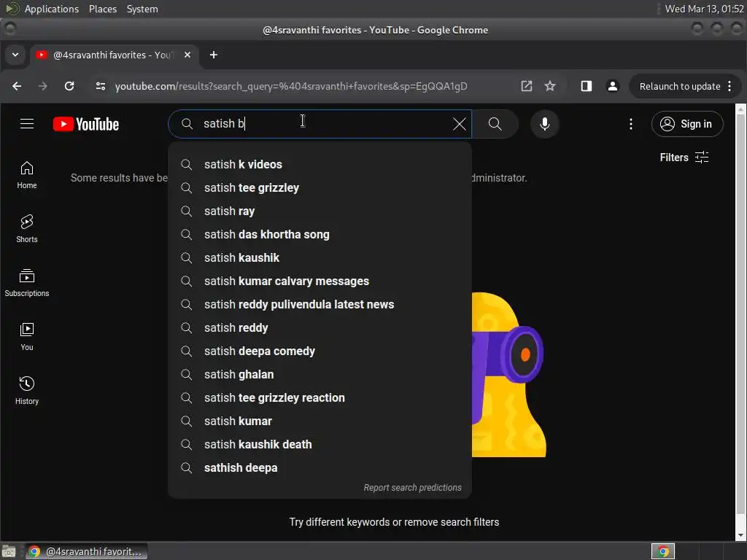Choose suggestion "satish deepa comedy"
This screenshot has height=560, width=747.
click(320, 351)
